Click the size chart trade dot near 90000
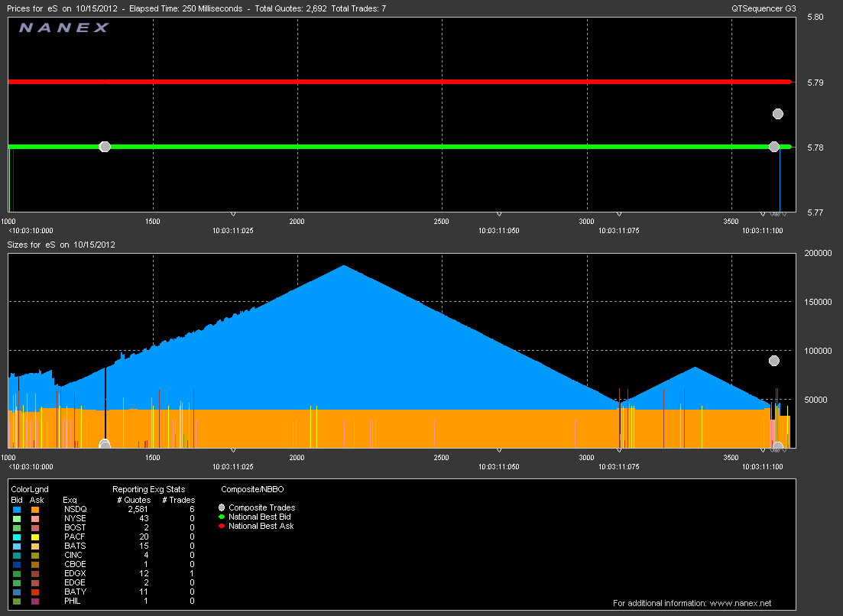Image resolution: width=843 pixels, height=616 pixels. pos(773,361)
